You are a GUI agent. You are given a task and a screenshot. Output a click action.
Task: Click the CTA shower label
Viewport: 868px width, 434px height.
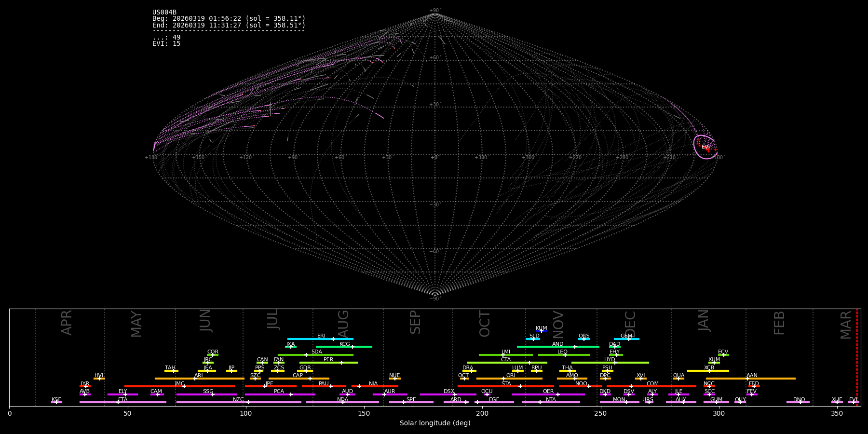pos(506,360)
